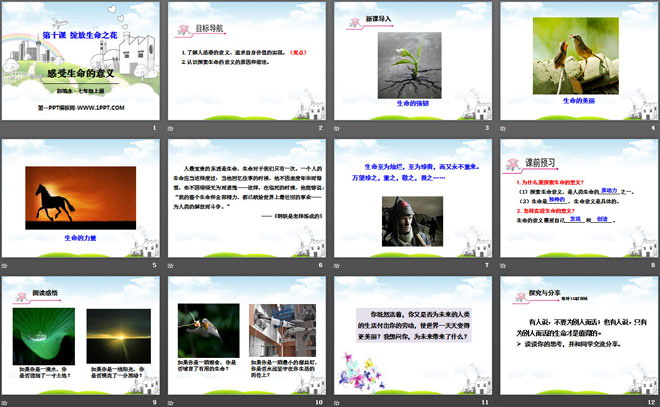Viewport: 660px width, 407px height.
Task: Select slide 11 thumbnail with butterflies
Action: point(413,335)
